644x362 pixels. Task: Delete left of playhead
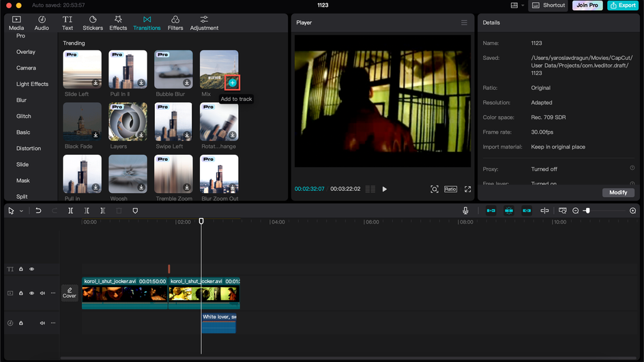click(87, 211)
